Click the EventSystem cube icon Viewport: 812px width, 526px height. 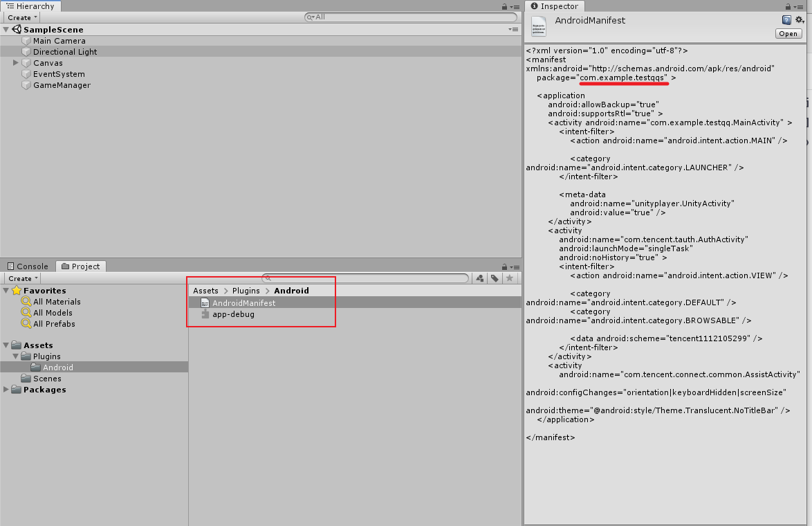26,74
